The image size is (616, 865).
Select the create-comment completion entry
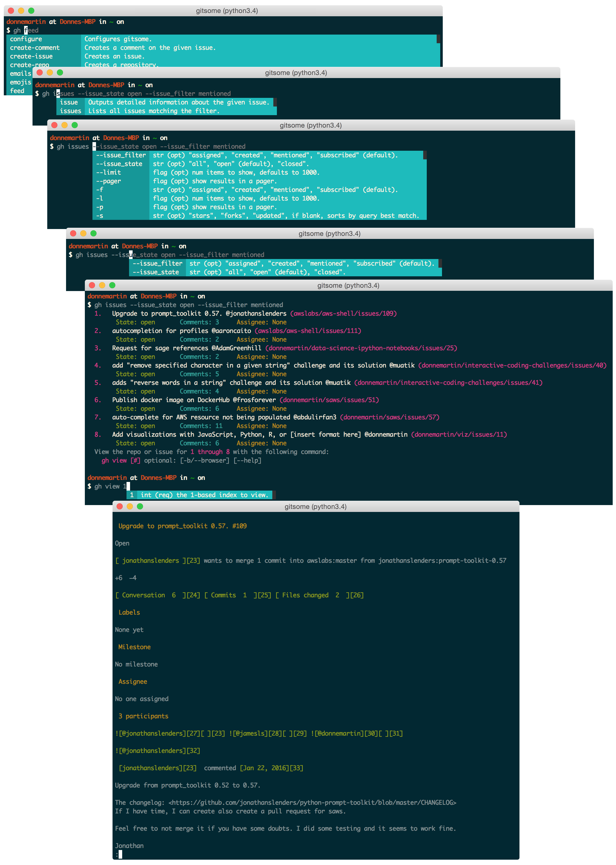(35, 48)
